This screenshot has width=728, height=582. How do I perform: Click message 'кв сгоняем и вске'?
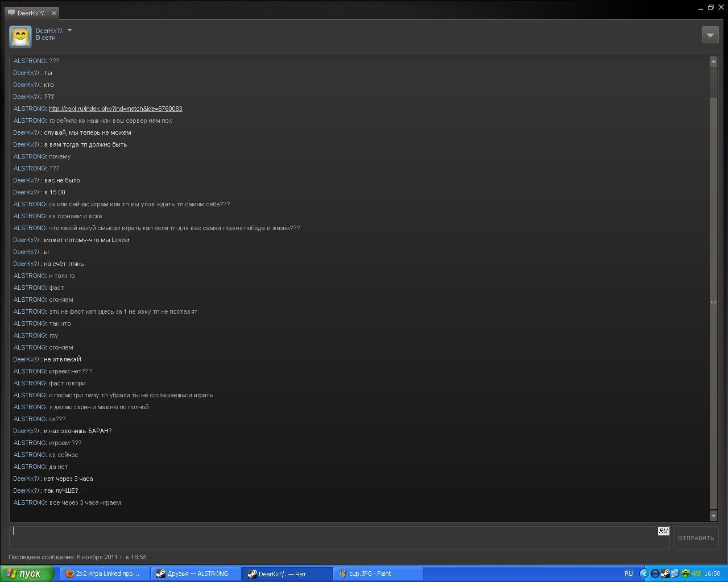[76, 216]
